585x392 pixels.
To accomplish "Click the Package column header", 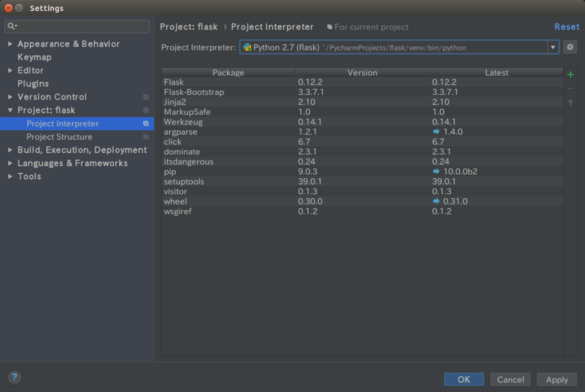I will (x=229, y=73).
